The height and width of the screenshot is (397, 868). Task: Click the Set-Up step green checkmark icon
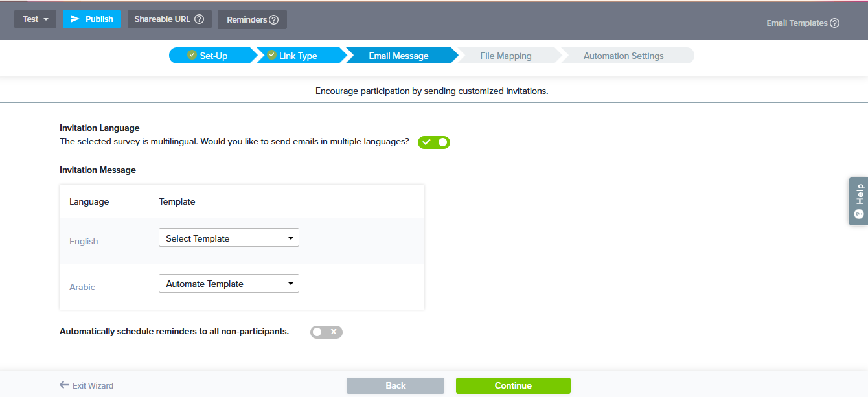point(192,55)
